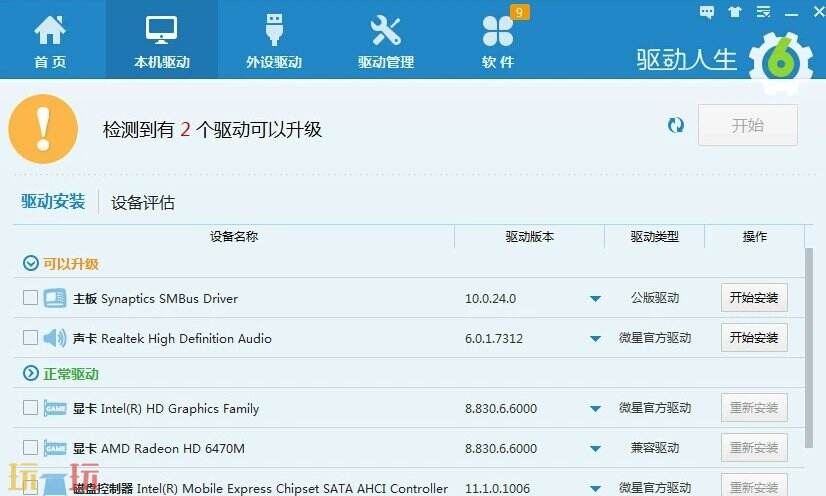Viewport: 826px width, 496px height.
Task: Click the 检测到有 2 个驱动可以升级 message
Action: tap(212, 130)
